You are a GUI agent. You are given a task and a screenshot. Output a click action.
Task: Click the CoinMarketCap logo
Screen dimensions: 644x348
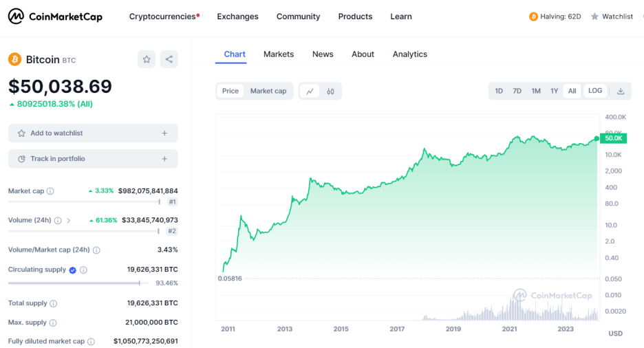(x=56, y=17)
